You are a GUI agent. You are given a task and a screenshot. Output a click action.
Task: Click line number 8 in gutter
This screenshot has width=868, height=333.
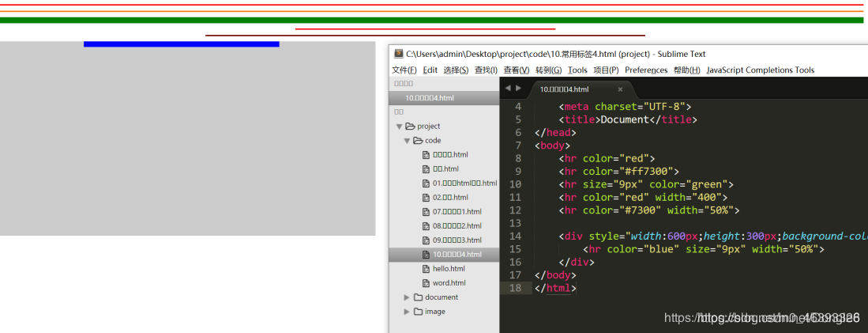518,158
